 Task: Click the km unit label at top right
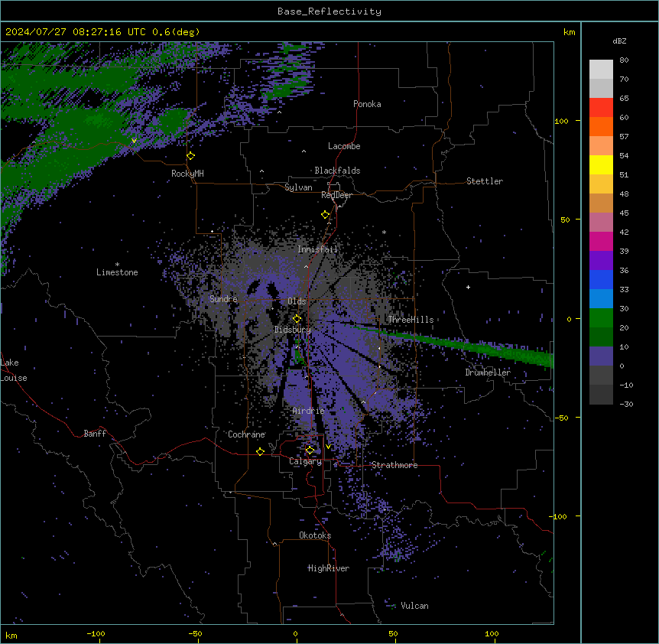tap(569, 32)
